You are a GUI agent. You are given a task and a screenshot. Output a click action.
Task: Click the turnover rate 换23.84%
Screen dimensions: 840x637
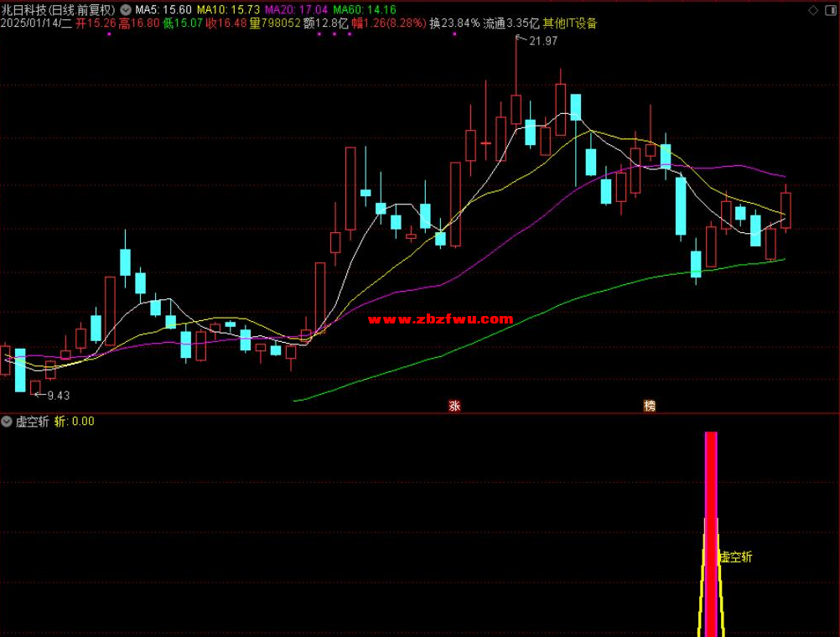pyautogui.click(x=454, y=23)
